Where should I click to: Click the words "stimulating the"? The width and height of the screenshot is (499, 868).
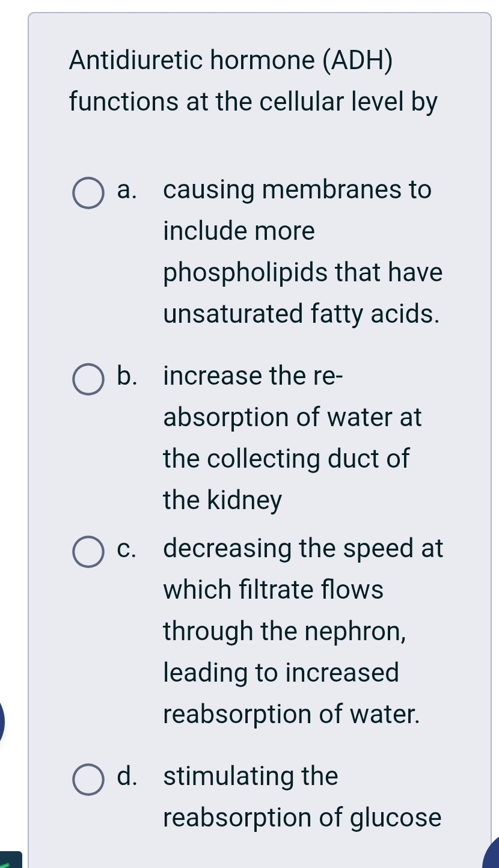251,776
